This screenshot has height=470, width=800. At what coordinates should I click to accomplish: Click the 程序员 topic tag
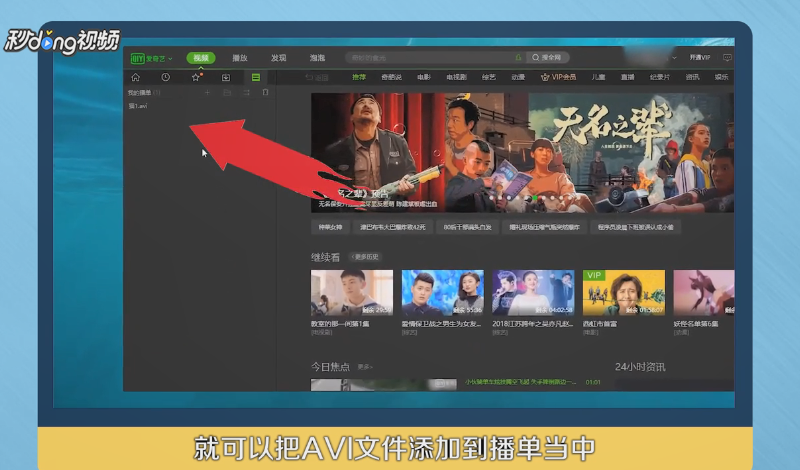(x=635, y=227)
